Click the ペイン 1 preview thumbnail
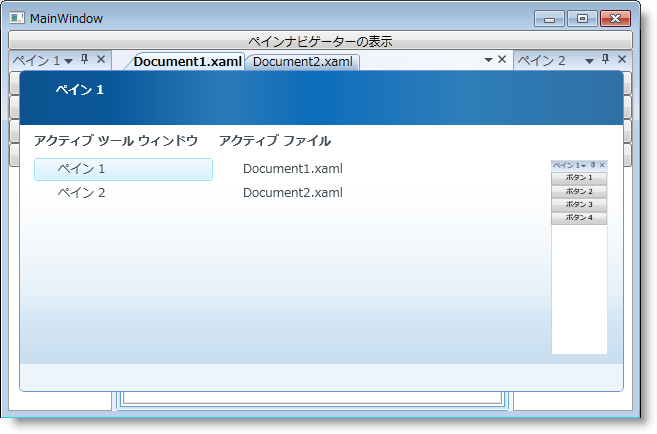This screenshot has height=434, width=657. point(579,257)
